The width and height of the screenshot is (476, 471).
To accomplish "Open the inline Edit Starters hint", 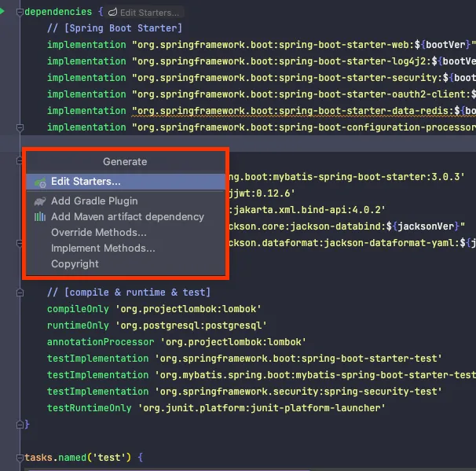I will pyautogui.click(x=145, y=13).
